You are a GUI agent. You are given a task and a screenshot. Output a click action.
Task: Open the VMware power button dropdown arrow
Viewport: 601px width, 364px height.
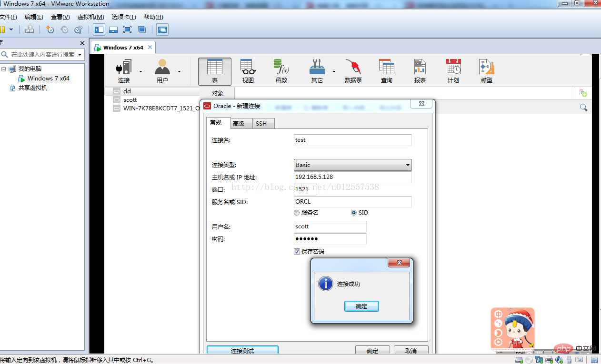pyautogui.click(x=11, y=30)
